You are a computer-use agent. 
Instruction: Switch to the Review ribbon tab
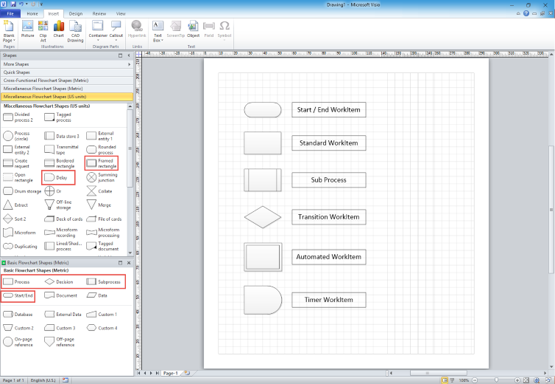point(99,14)
